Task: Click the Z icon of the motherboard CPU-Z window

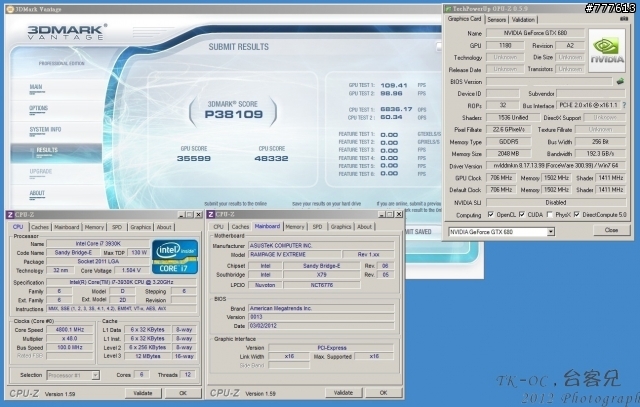Action: [211, 214]
